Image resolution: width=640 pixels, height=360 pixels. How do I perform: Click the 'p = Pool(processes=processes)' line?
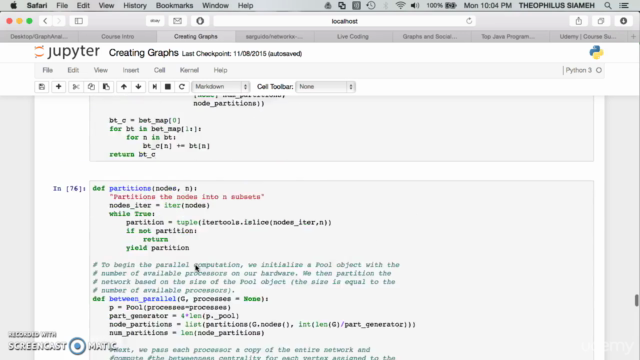click(170, 307)
